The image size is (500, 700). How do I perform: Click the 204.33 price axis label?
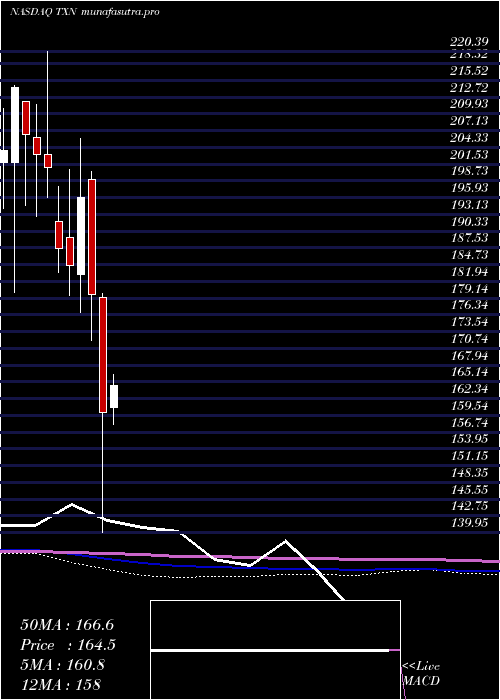(x=469, y=138)
